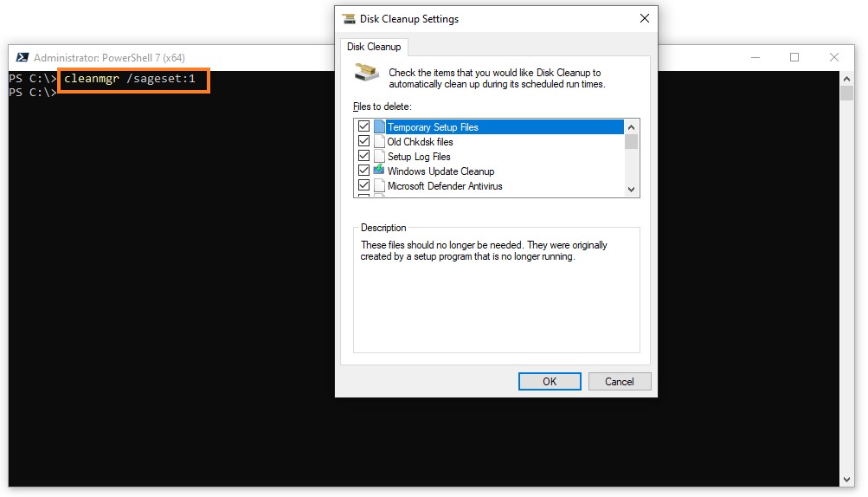This screenshot has width=868, height=497.
Task: Minimize the PowerShell window
Action: [755, 57]
